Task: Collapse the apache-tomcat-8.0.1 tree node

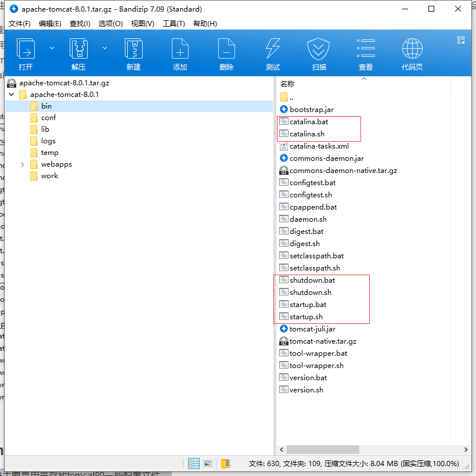Action: pos(12,95)
